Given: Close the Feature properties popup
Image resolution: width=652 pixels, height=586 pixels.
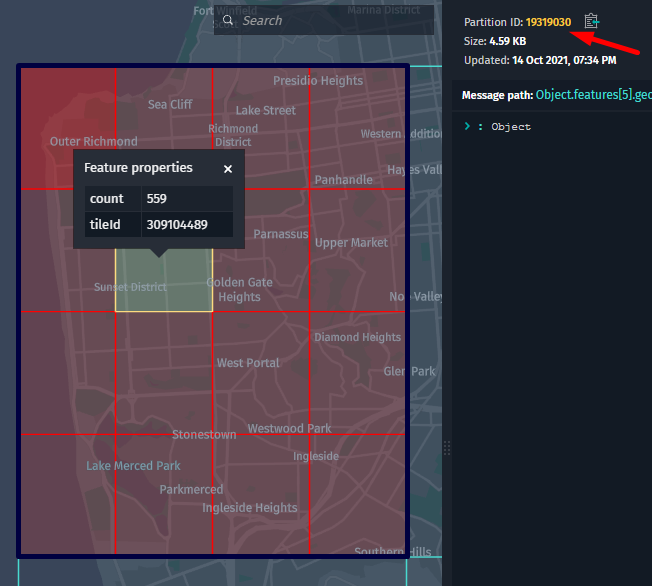Looking at the screenshot, I should tap(228, 169).
